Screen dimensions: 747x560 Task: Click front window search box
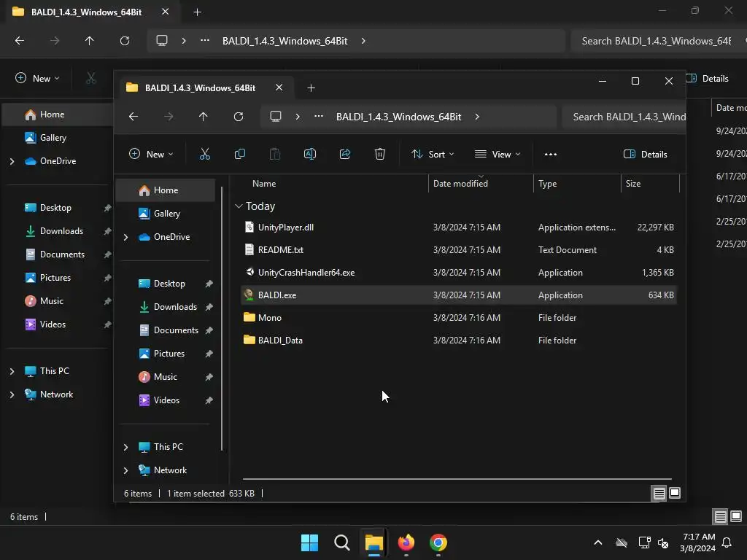[x=624, y=117]
